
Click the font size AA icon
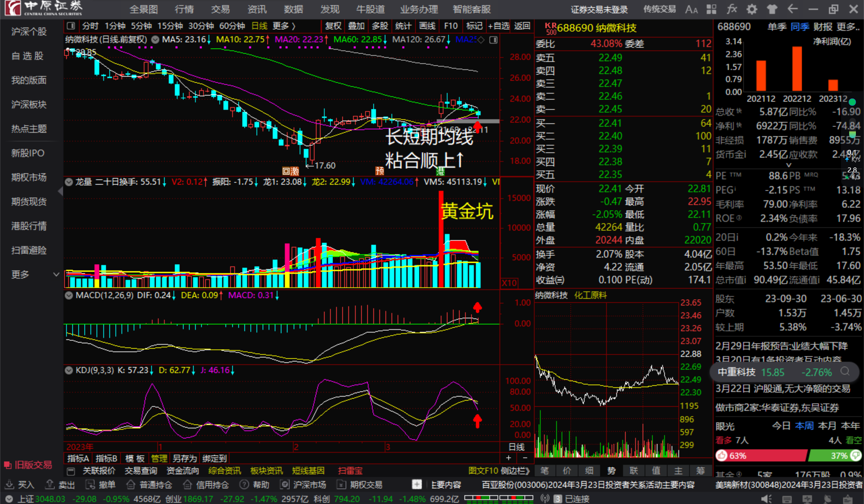[691, 9]
